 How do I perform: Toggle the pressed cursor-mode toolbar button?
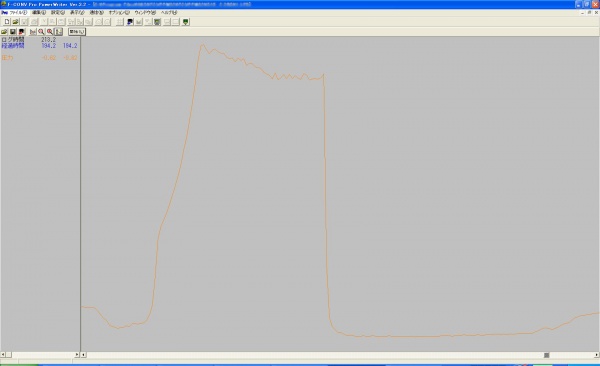click(58, 32)
